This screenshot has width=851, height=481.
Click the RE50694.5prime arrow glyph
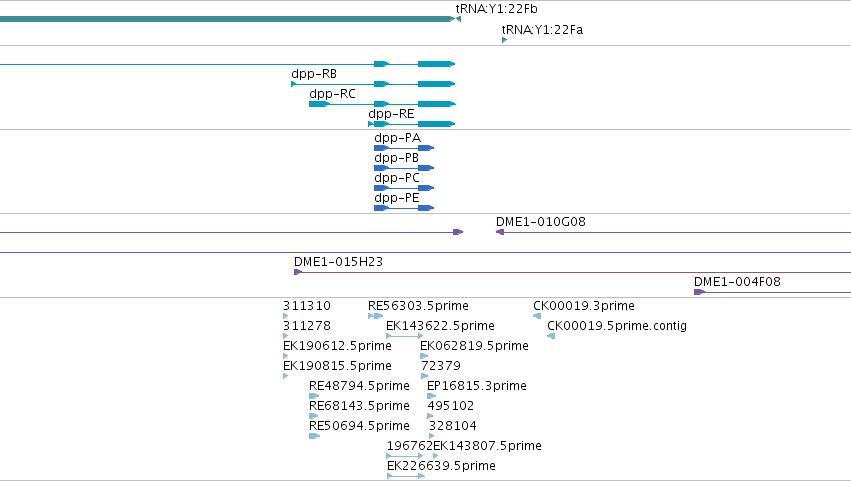pyautogui.click(x=314, y=436)
